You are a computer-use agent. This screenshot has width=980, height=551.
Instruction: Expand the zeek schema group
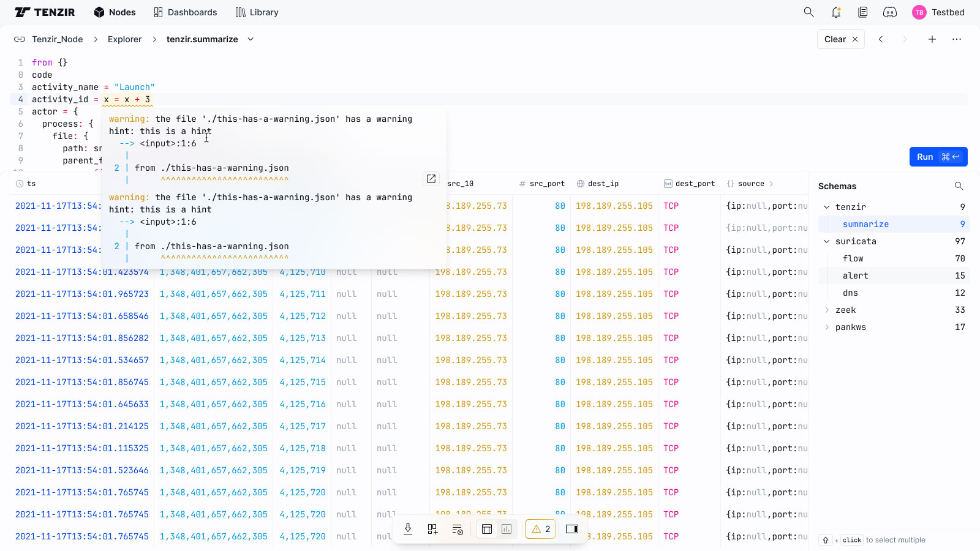click(x=827, y=310)
